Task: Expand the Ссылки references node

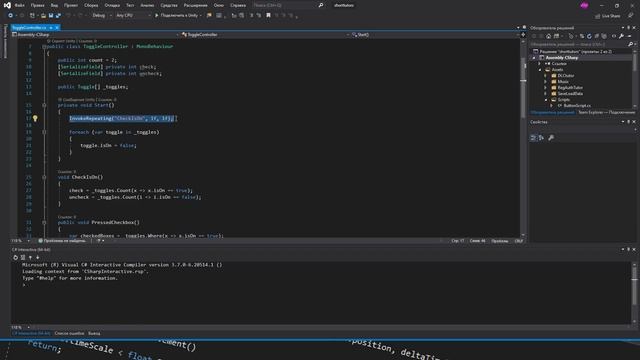Action: tap(540, 64)
